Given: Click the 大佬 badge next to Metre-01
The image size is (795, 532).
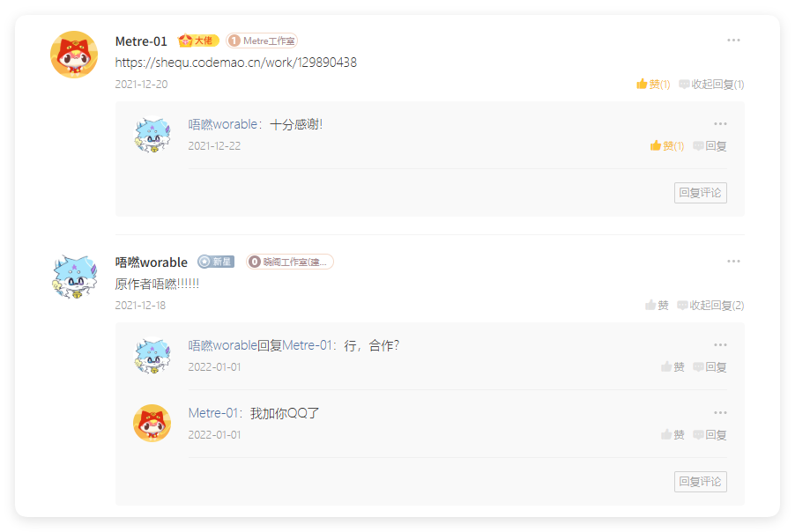Looking at the screenshot, I should [x=198, y=41].
